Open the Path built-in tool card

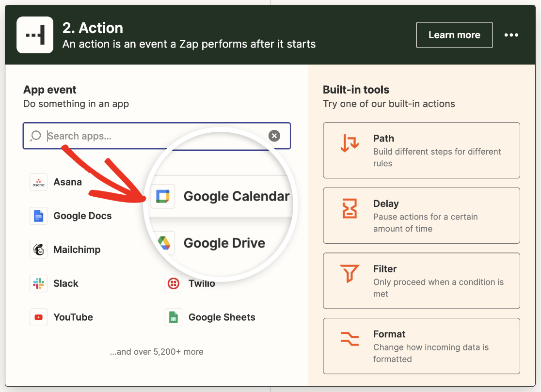point(421,150)
